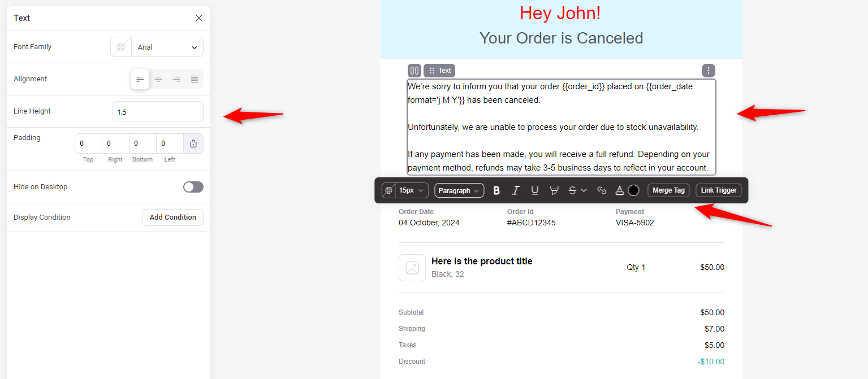
Task: Toggle the padding lock icon
Action: click(x=193, y=143)
